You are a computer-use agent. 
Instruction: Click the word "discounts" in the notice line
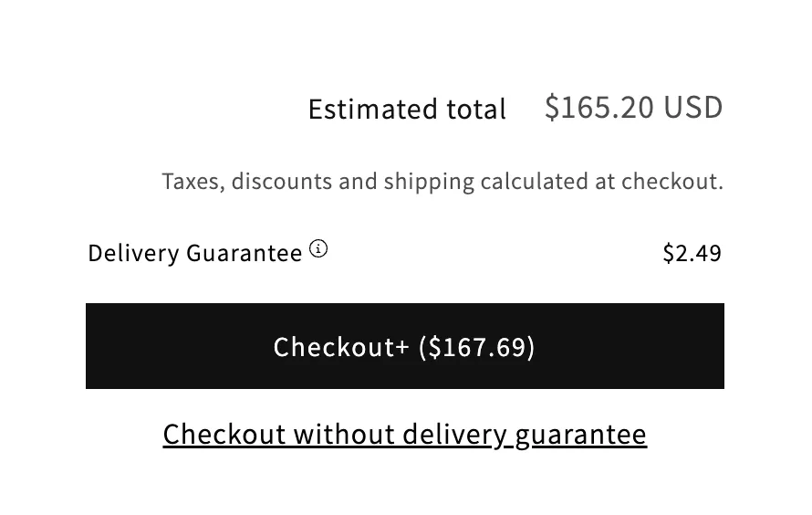pos(282,181)
